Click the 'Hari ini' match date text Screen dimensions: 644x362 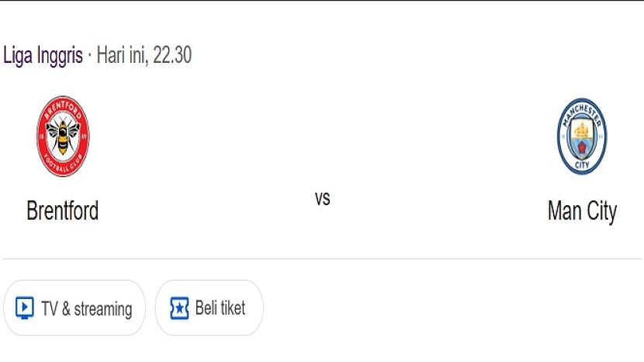123,56
